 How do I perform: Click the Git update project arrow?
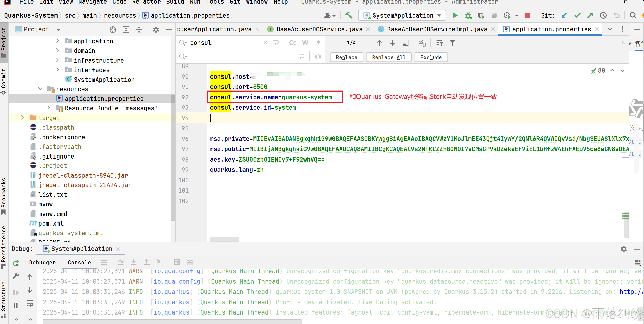point(564,16)
